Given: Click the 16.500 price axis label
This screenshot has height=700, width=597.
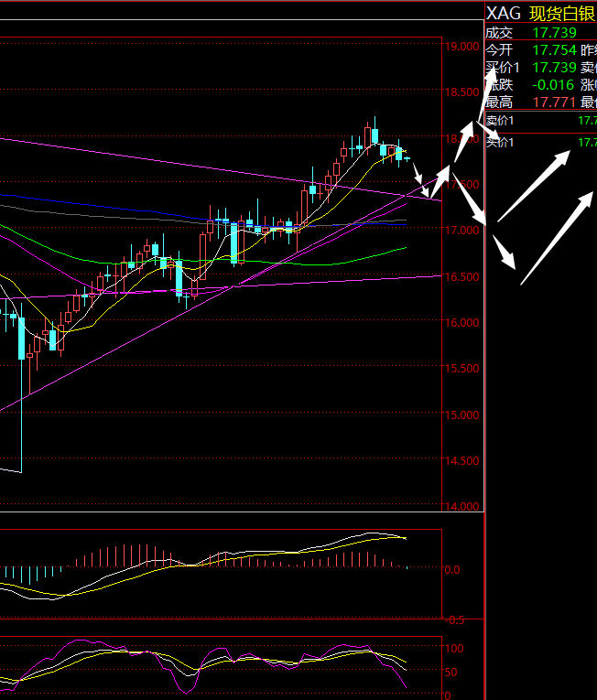Looking at the screenshot, I should [x=461, y=276].
